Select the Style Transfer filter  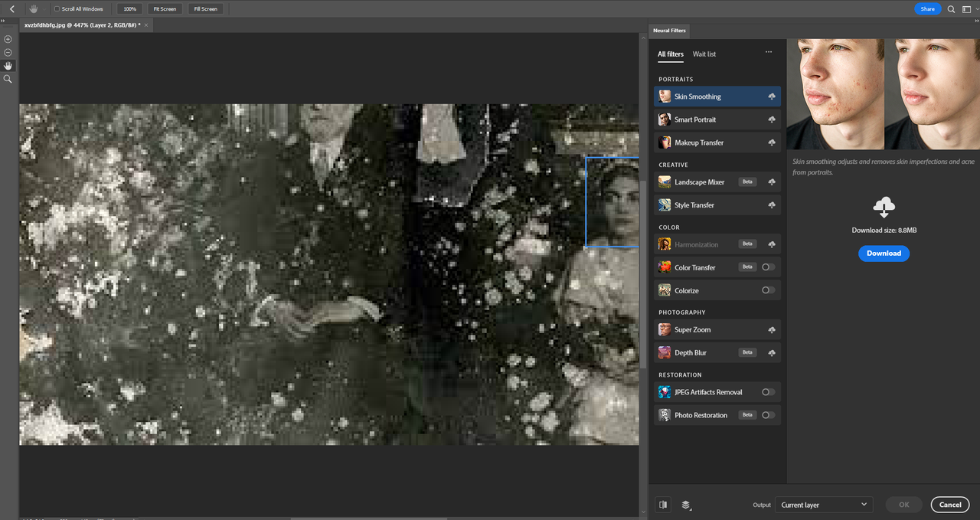point(717,205)
